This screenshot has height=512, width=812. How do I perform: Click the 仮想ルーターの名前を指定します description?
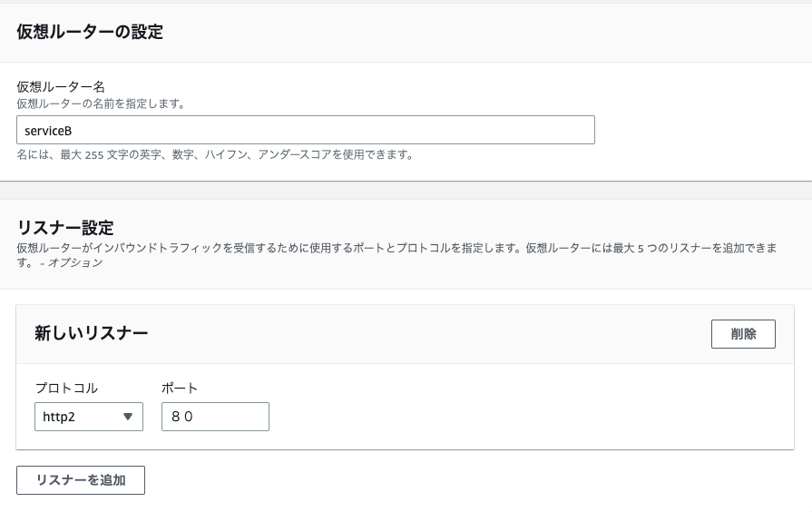pyautogui.click(x=101, y=103)
